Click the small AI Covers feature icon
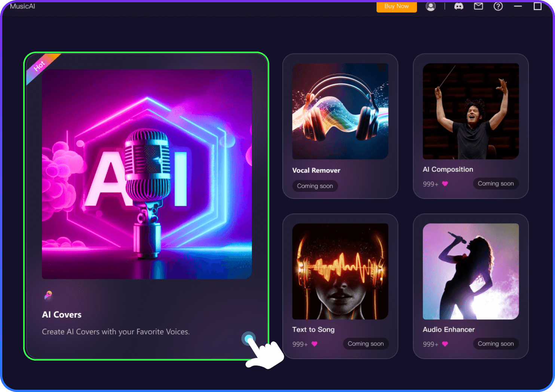This screenshot has width=555, height=392. [x=48, y=295]
